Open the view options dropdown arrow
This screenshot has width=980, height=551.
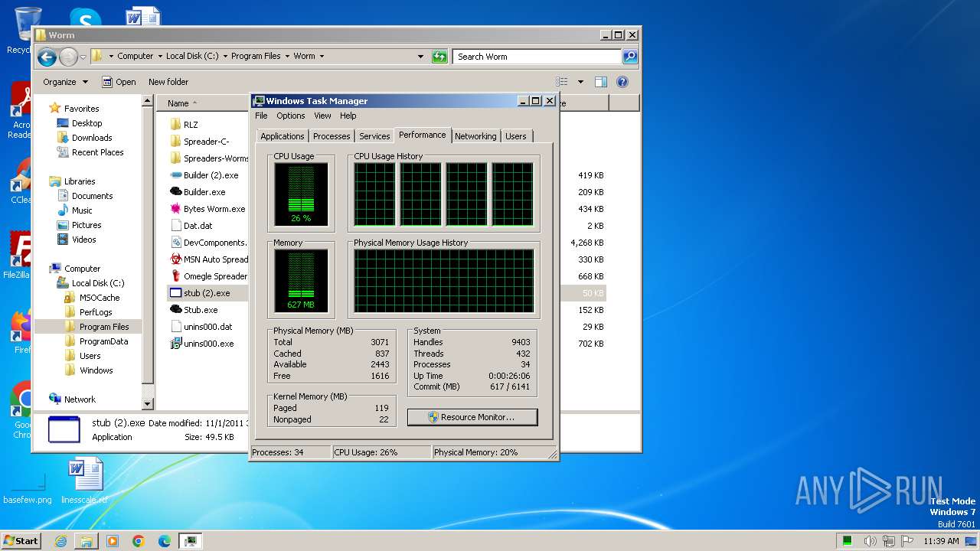point(580,82)
